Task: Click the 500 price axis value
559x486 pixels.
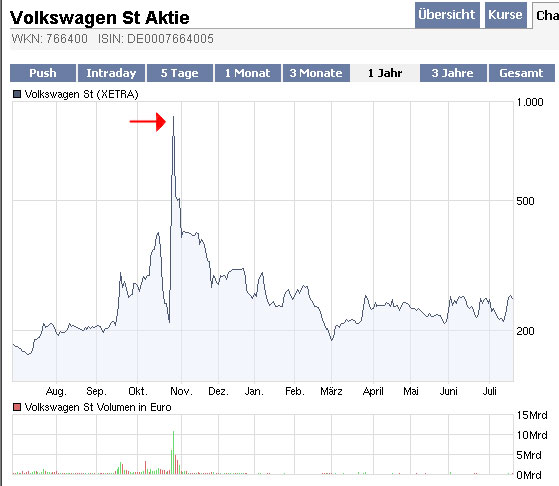Action: pyautogui.click(x=525, y=201)
